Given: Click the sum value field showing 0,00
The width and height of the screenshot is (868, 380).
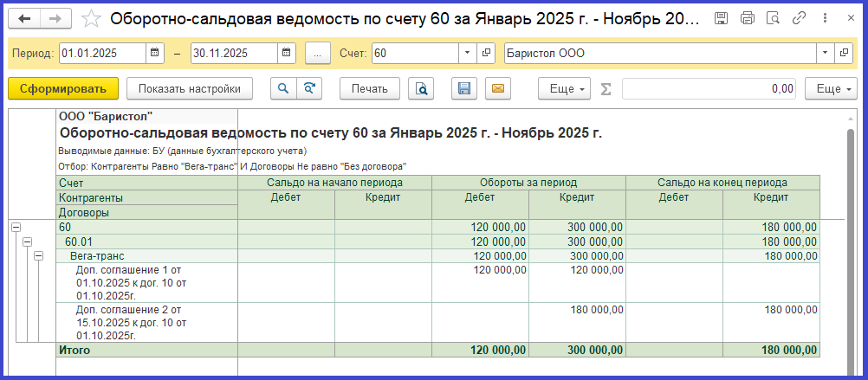Looking at the screenshot, I should coord(709,88).
